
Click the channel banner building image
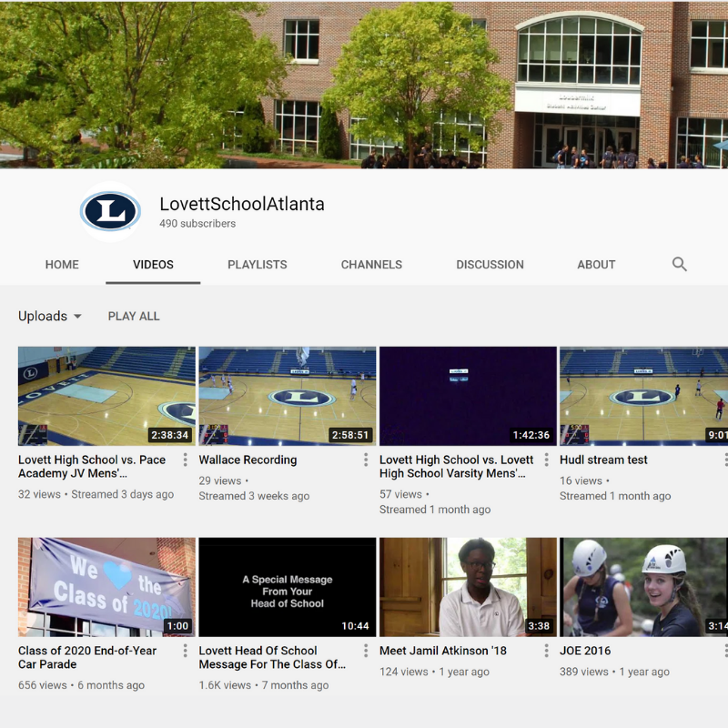pyautogui.click(x=364, y=85)
